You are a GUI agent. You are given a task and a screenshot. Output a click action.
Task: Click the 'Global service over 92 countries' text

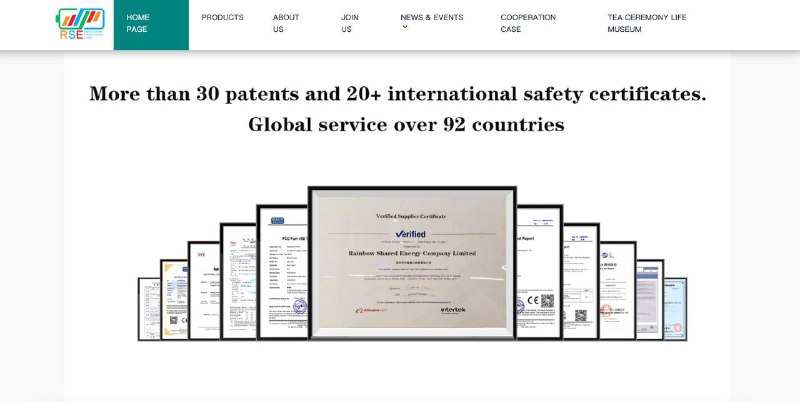(406, 124)
